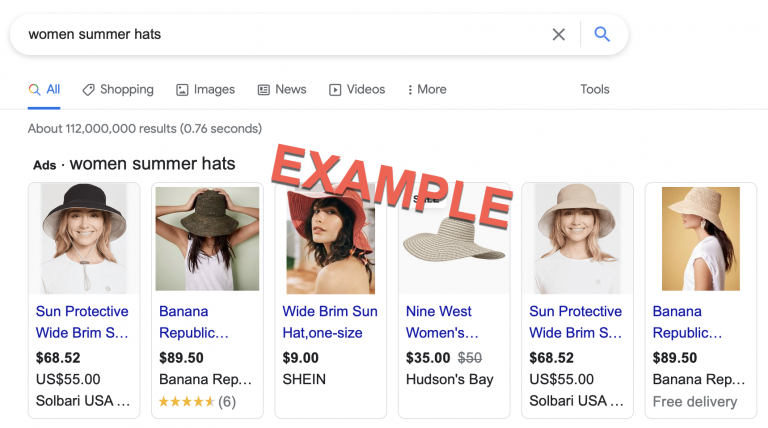Open the first Banana Republic dark green hat image
The height and width of the screenshot is (428, 768).
click(x=207, y=238)
